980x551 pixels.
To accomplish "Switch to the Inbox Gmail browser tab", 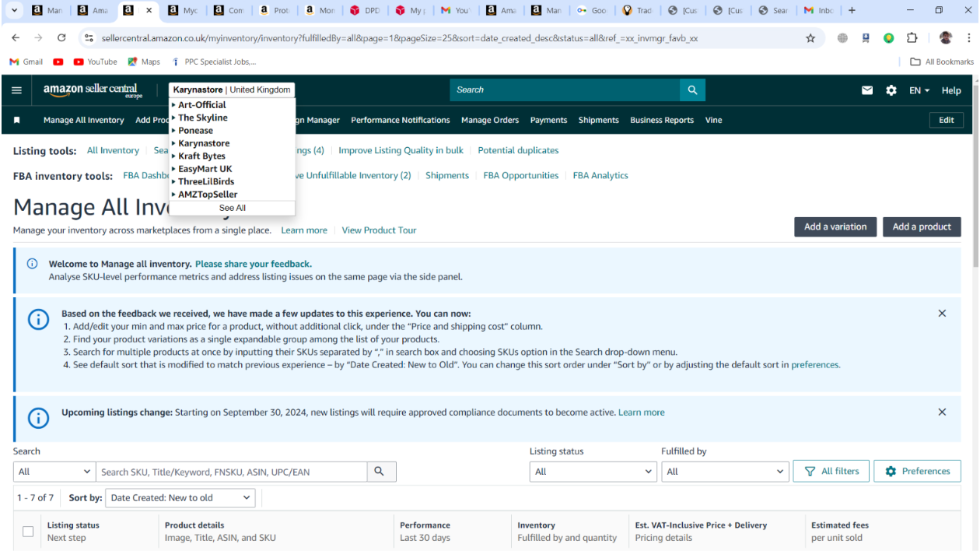I will pos(818,11).
